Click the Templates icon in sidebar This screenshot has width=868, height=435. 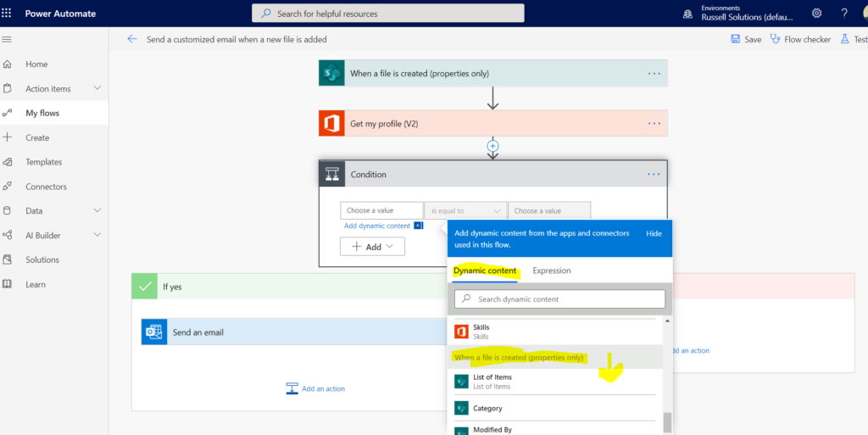pyautogui.click(x=7, y=162)
